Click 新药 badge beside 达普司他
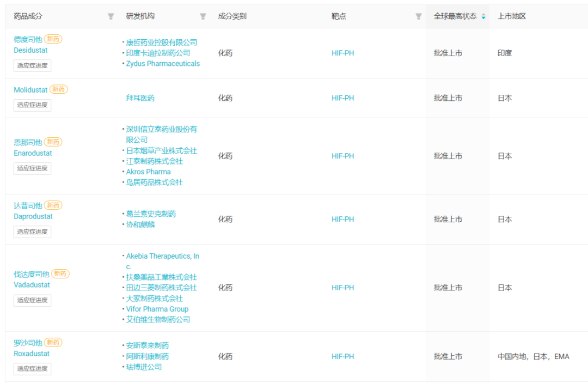 [x=53, y=205]
